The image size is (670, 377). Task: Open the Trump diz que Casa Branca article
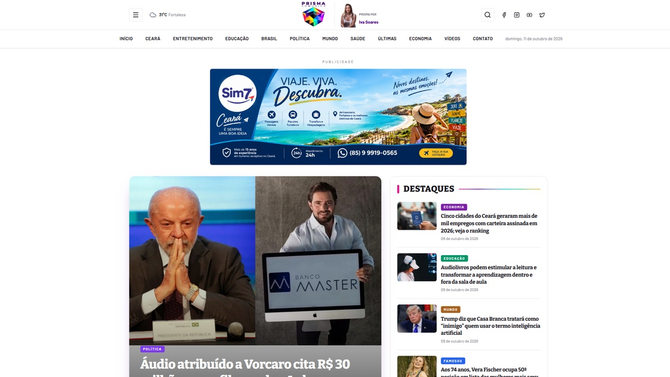491,326
